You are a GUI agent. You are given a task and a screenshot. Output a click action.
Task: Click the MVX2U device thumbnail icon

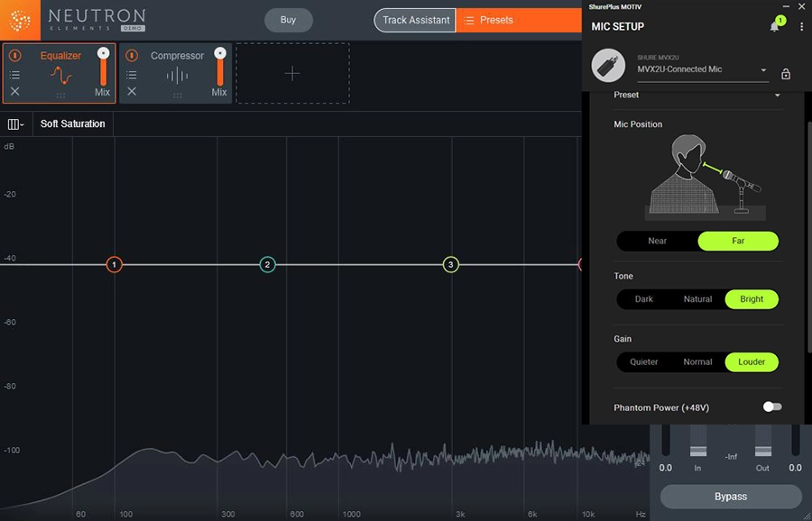click(608, 66)
